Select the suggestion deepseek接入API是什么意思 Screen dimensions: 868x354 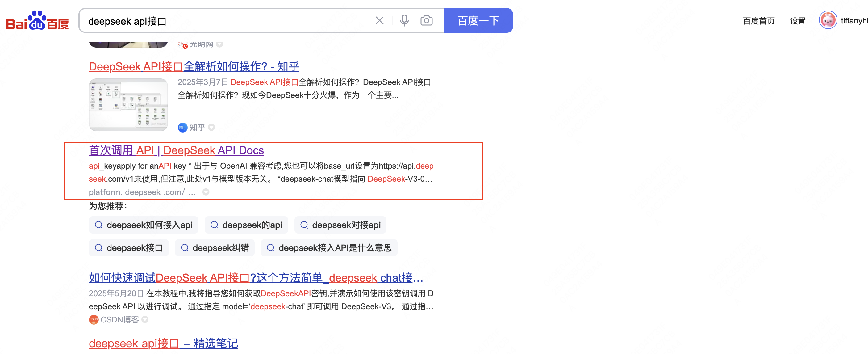pyautogui.click(x=329, y=248)
